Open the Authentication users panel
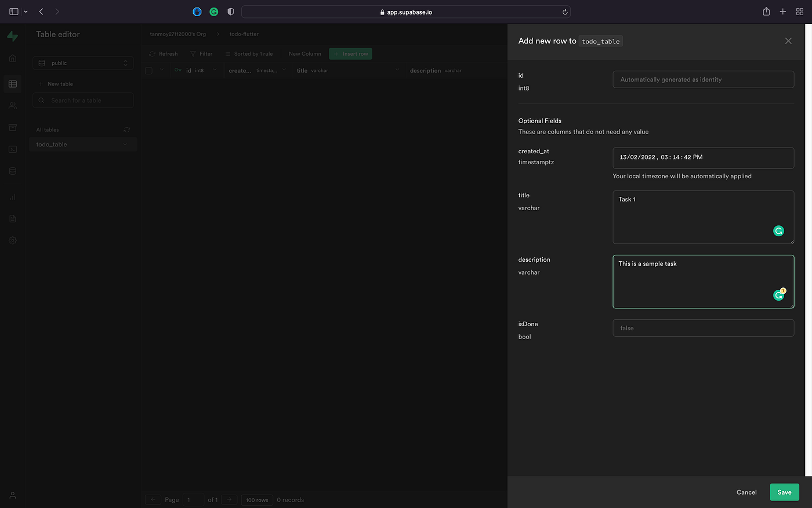 (12, 105)
